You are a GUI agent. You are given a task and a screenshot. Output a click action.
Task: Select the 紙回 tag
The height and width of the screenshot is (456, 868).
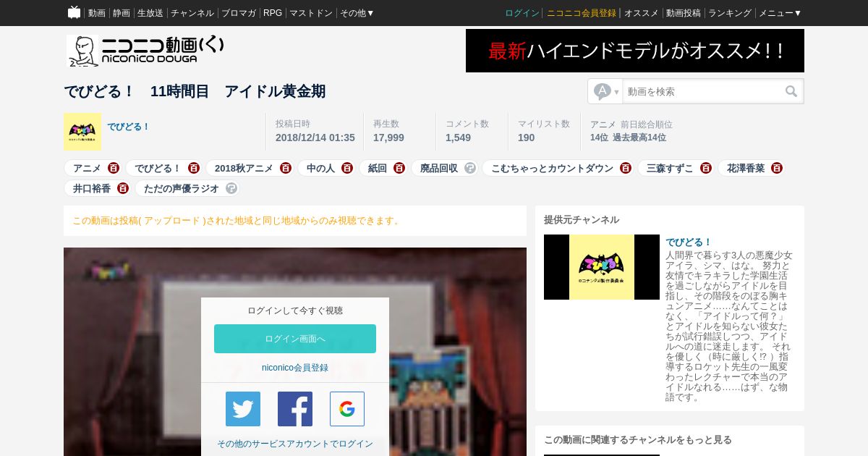pyautogui.click(x=378, y=168)
